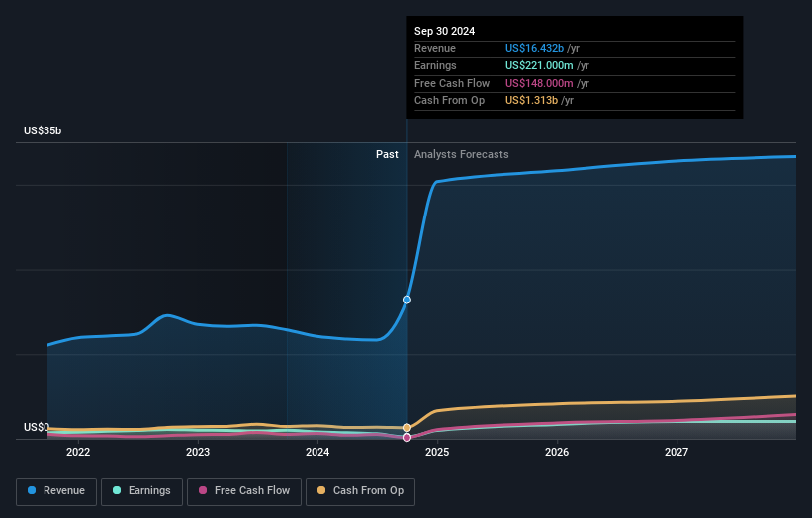This screenshot has width=812, height=518.
Task: Click the US$16.432b revenue value
Action: point(534,48)
